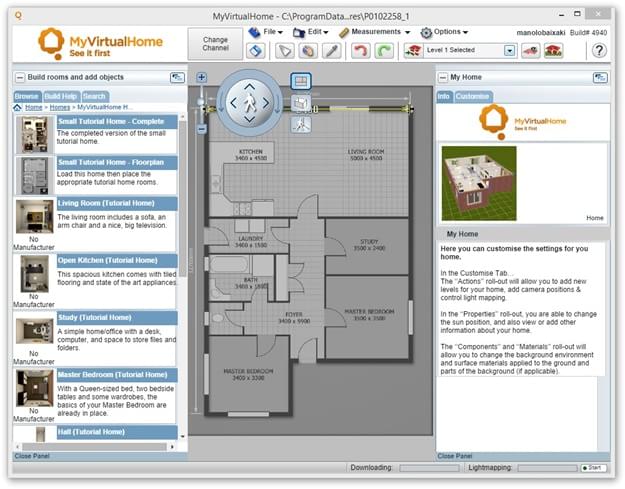Click the Downloading progress bar
Screen dimensions: 625x489
coord(429,468)
